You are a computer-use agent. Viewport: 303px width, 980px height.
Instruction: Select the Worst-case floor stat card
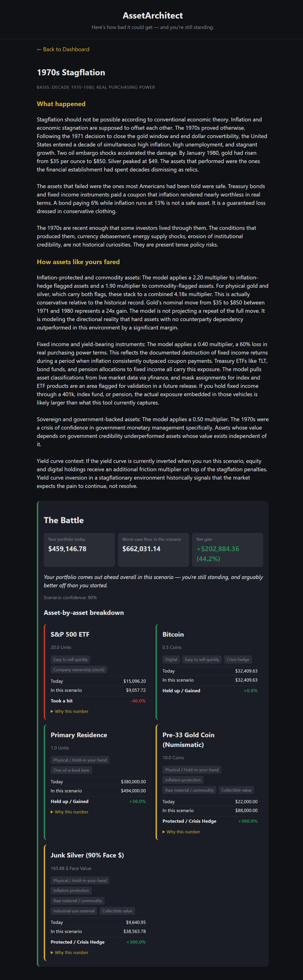tap(153, 550)
